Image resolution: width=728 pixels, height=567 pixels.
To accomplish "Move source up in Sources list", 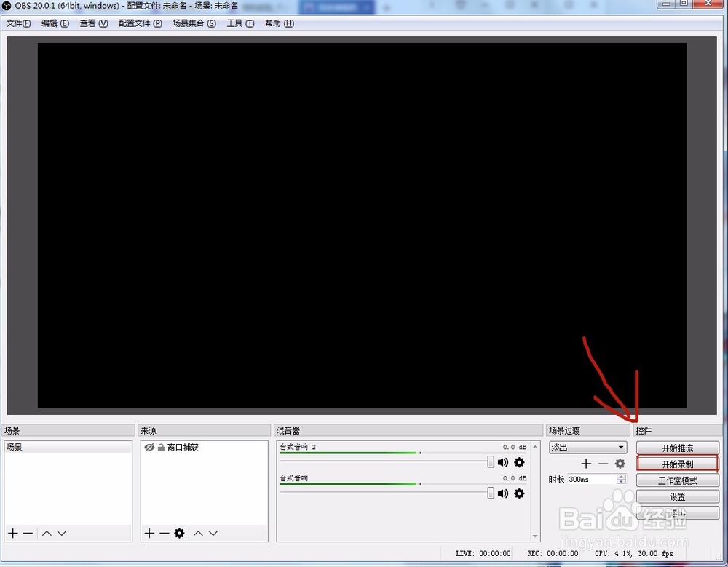I will (198, 533).
